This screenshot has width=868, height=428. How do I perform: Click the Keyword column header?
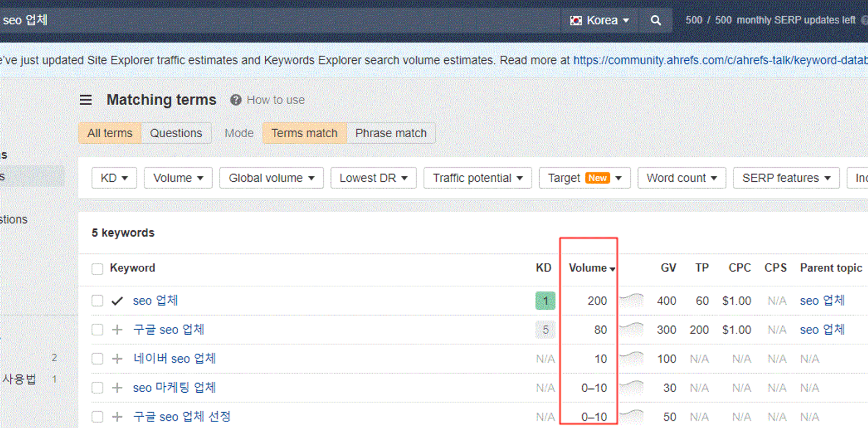pyautogui.click(x=132, y=268)
